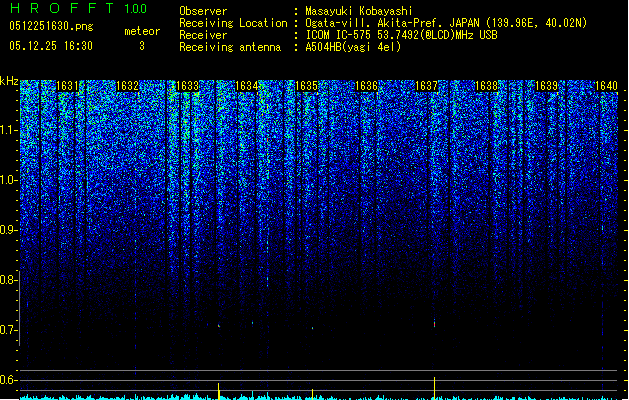
Task: Click the 1632 time marker
Action: click(x=127, y=86)
